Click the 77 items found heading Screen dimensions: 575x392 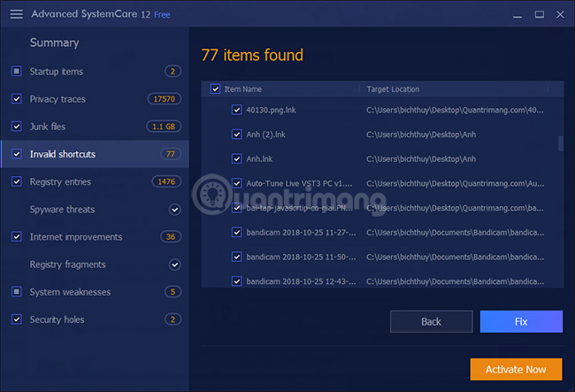click(252, 56)
